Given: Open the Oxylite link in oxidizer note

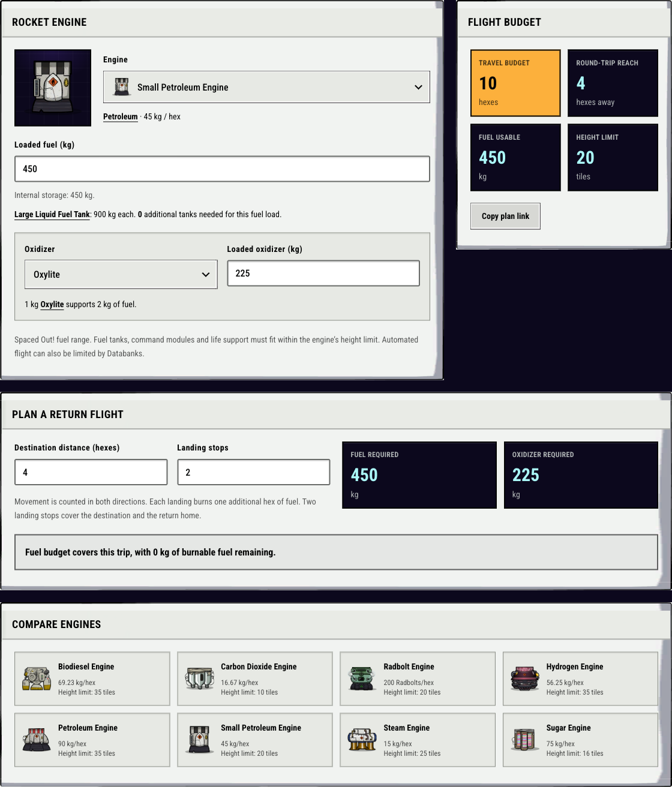Looking at the screenshot, I should (52, 304).
